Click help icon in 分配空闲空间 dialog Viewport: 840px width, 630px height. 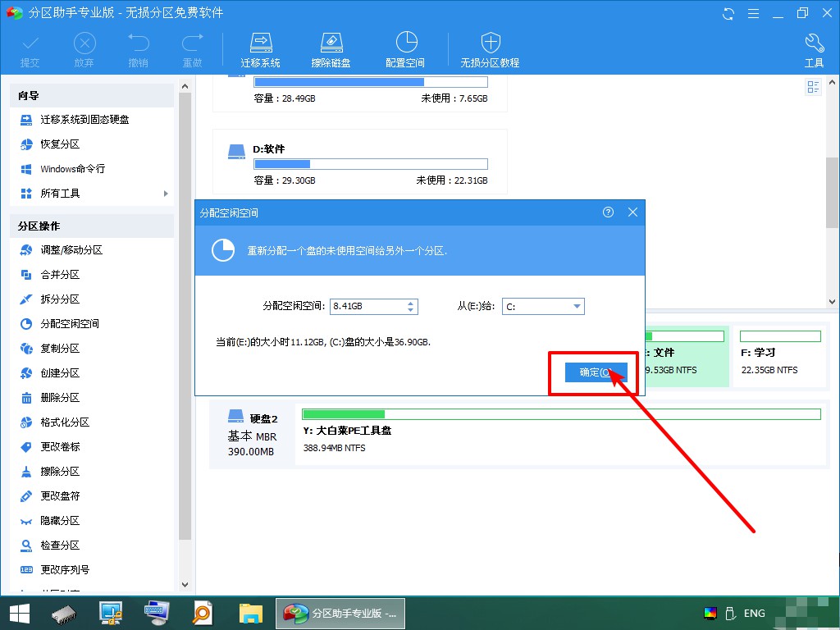608,212
